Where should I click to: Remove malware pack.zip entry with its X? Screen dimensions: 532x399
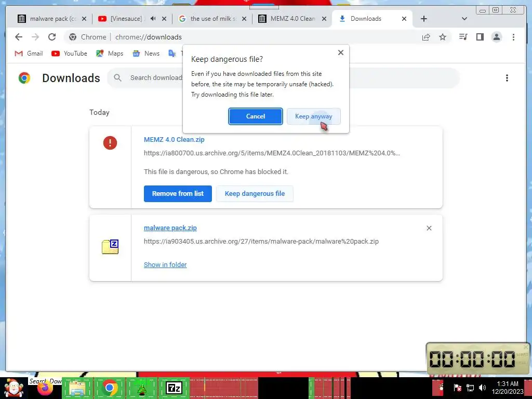(x=429, y=228)
